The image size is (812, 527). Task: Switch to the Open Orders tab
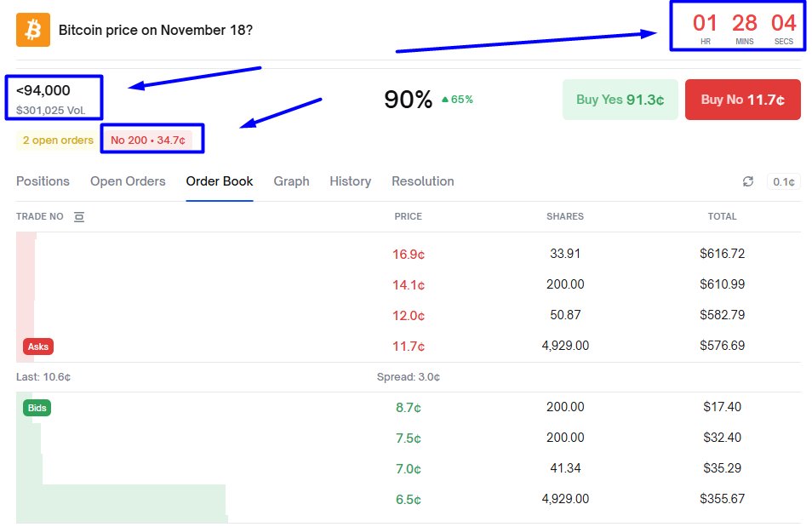coord(128,181)
